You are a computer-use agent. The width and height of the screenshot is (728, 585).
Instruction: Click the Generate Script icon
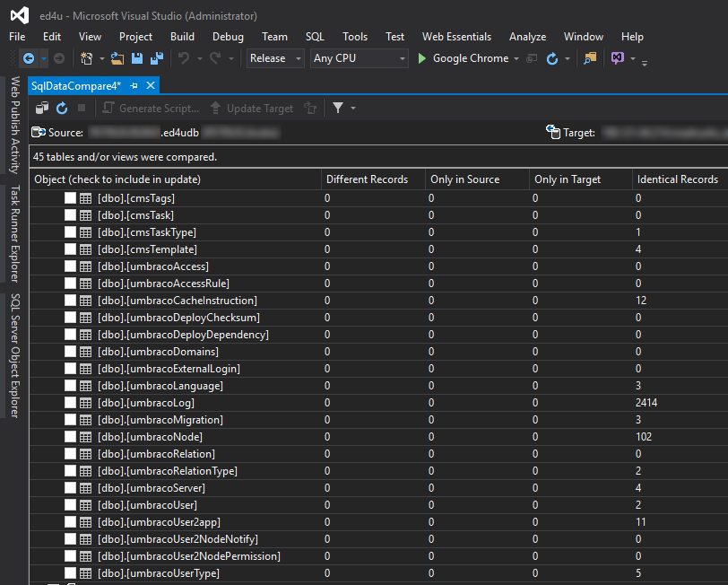click(x=108, y=109)
